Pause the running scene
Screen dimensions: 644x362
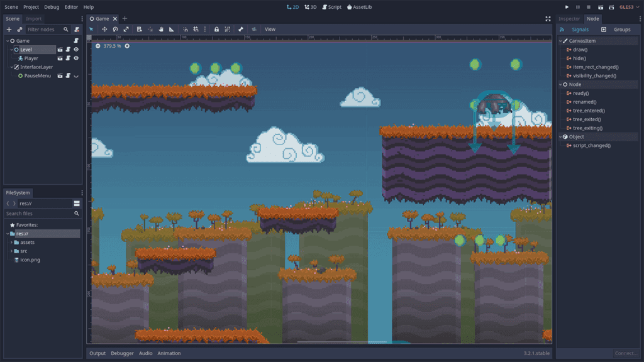coord(578,7)
